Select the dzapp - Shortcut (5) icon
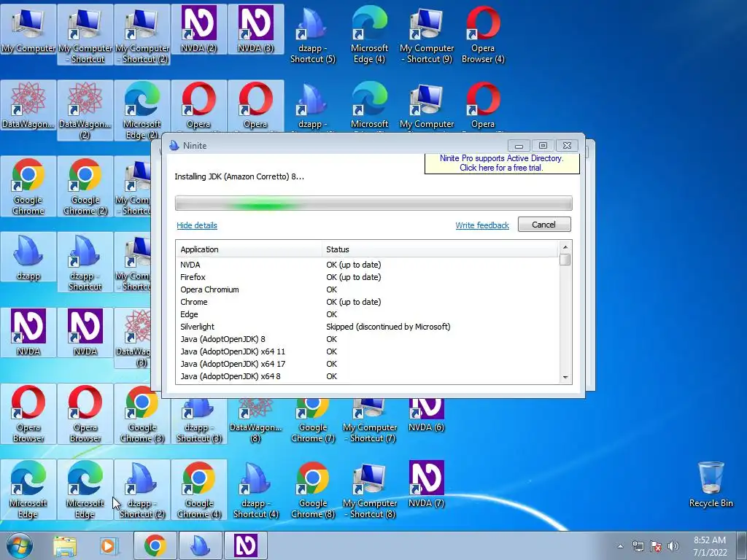 [x=312, y=35]
